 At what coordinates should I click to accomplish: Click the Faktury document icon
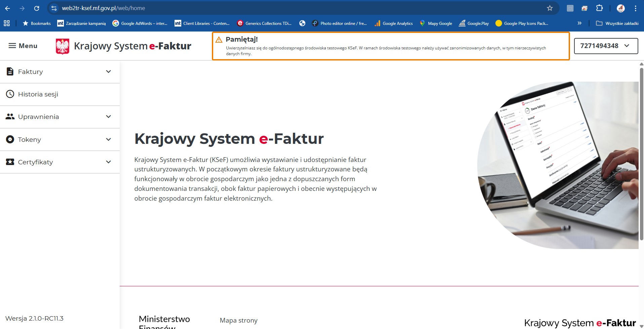tap(10, 72)
